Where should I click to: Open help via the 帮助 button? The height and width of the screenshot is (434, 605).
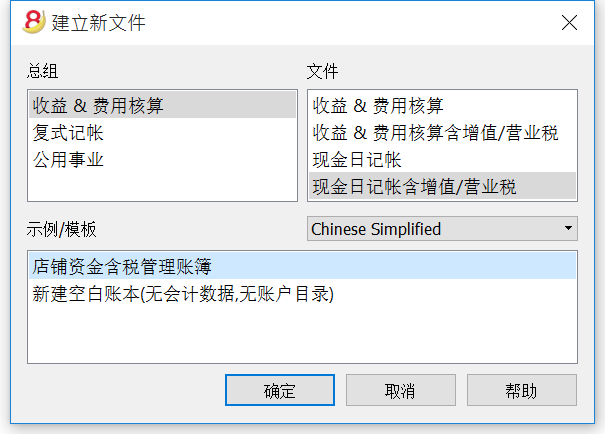pyautogui.click(x=522, y=390)
